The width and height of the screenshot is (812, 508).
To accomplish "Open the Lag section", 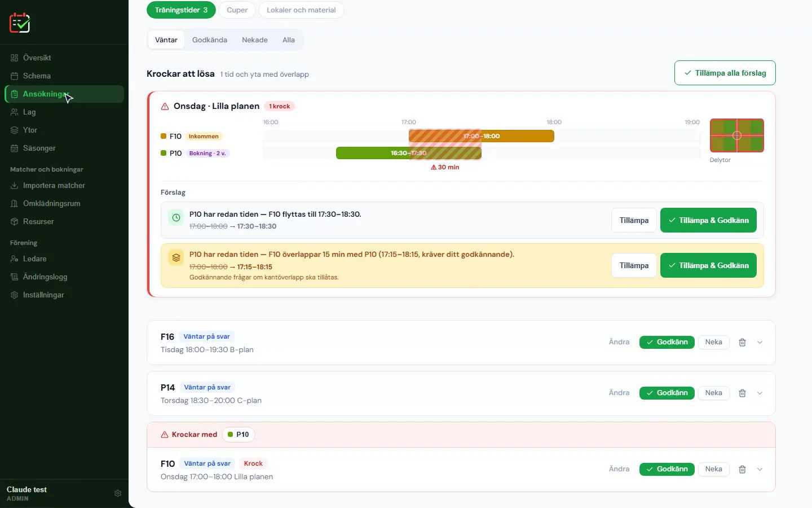I will 64,112.
